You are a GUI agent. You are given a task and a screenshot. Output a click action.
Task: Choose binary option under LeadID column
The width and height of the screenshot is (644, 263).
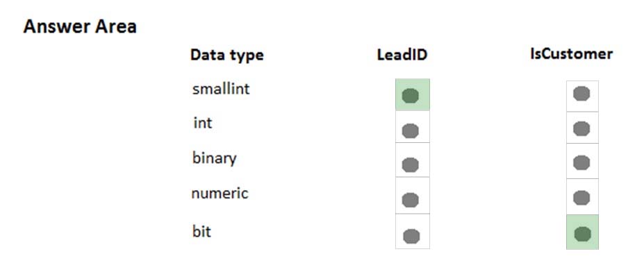click(411, 165)
